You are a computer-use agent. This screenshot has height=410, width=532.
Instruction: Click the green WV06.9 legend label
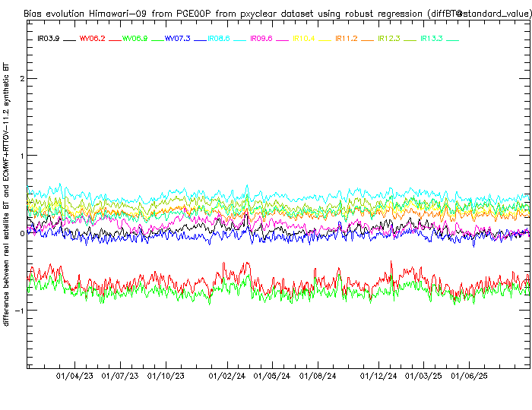pos(135,38)
